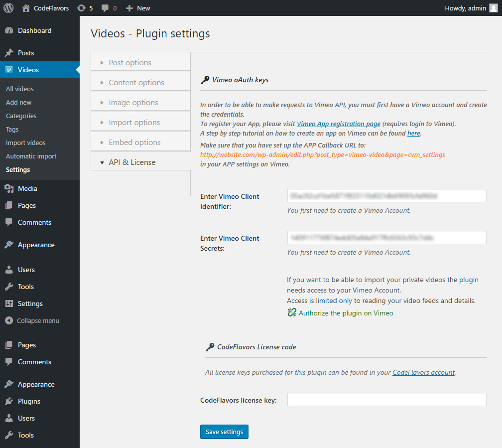Click the Dashboard gauge icon
This screenshot has width=502, height=448.
click(x=9, y=30)
